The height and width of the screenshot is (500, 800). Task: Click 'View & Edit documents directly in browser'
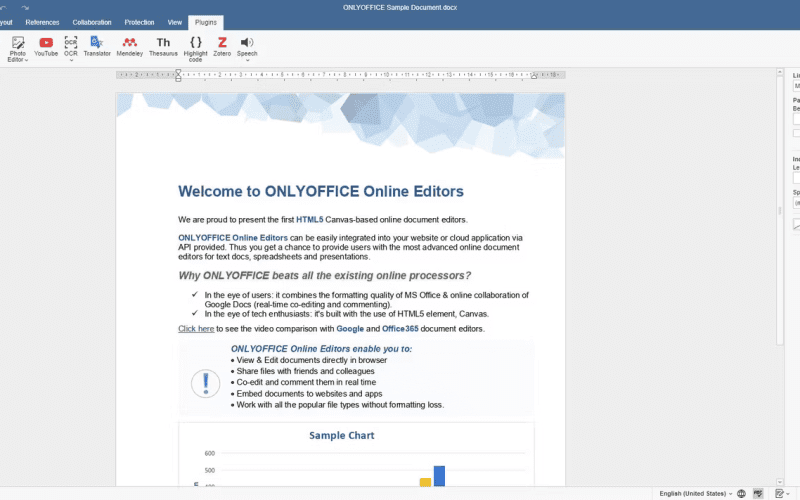[312, 360]
